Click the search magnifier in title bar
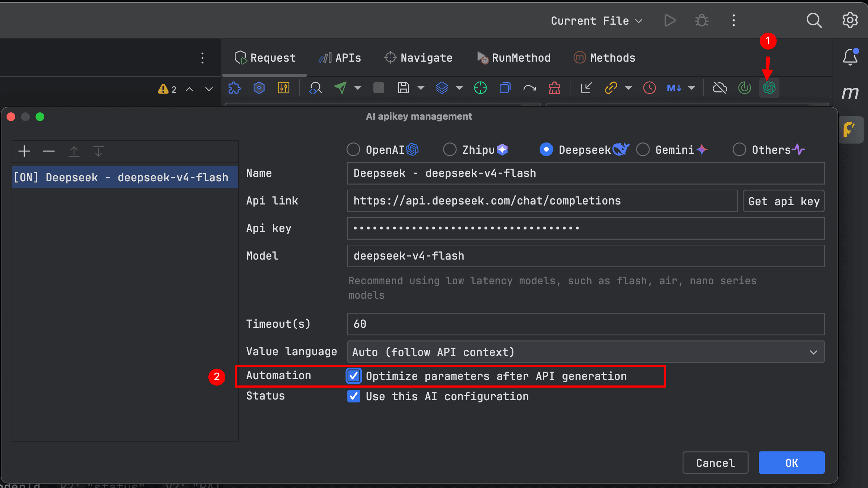 pos(814,20)
